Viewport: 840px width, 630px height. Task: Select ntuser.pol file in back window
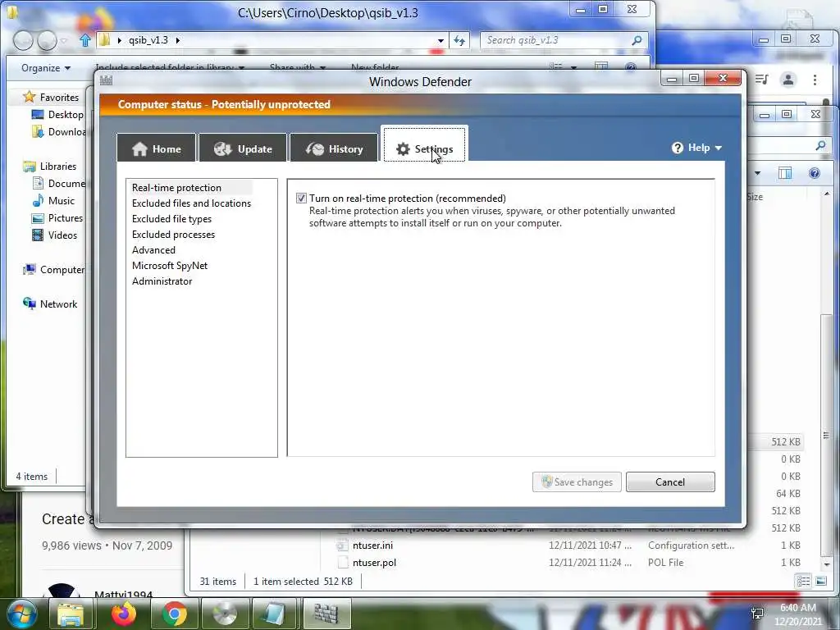click(x=374, y=563)
